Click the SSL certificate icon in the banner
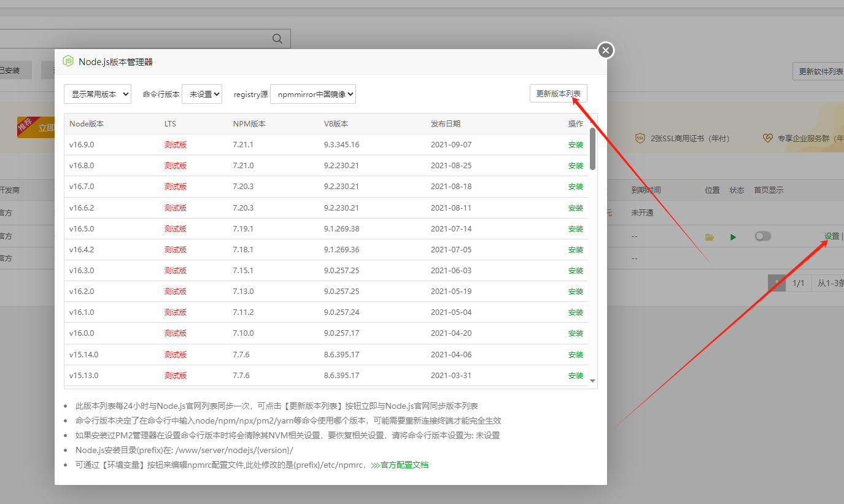This screenshot has height=504, width=844. tap(640, 138)
